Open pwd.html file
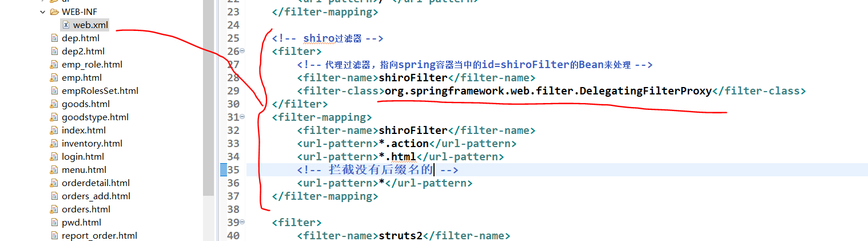Viewport: 868px width, 241px height. (82, 223)
